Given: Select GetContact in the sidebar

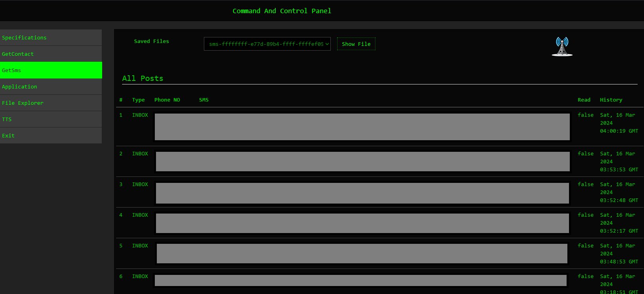Looking at the screenshot, I should click(51, 54).
